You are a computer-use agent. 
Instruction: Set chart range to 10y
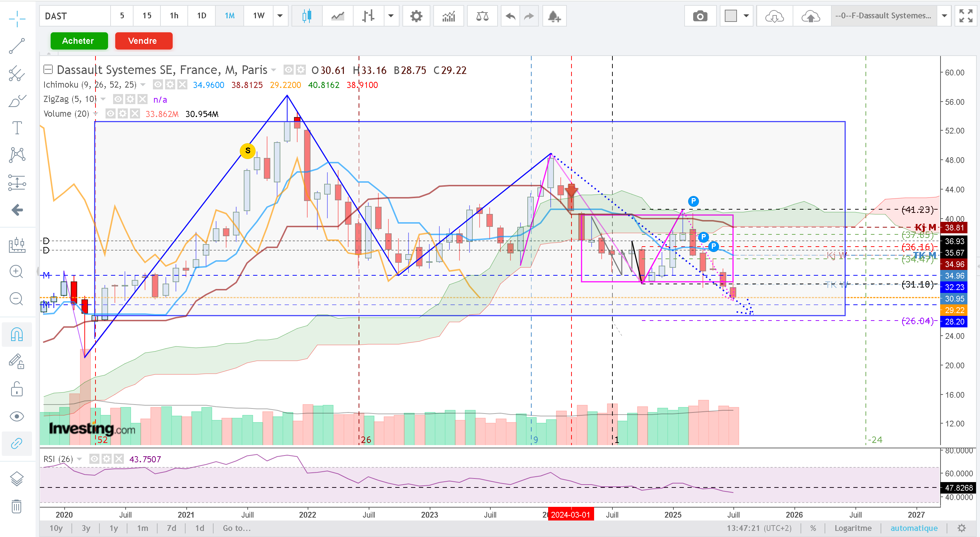click(x=56, y=528)
